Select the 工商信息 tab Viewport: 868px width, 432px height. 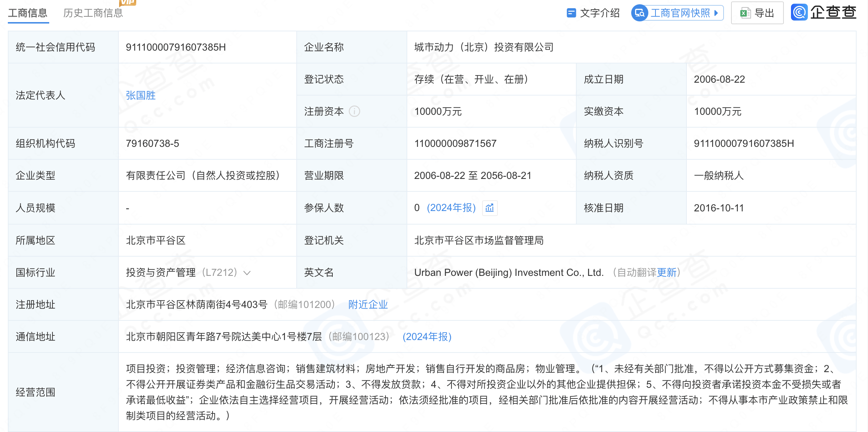click(28, 13)
